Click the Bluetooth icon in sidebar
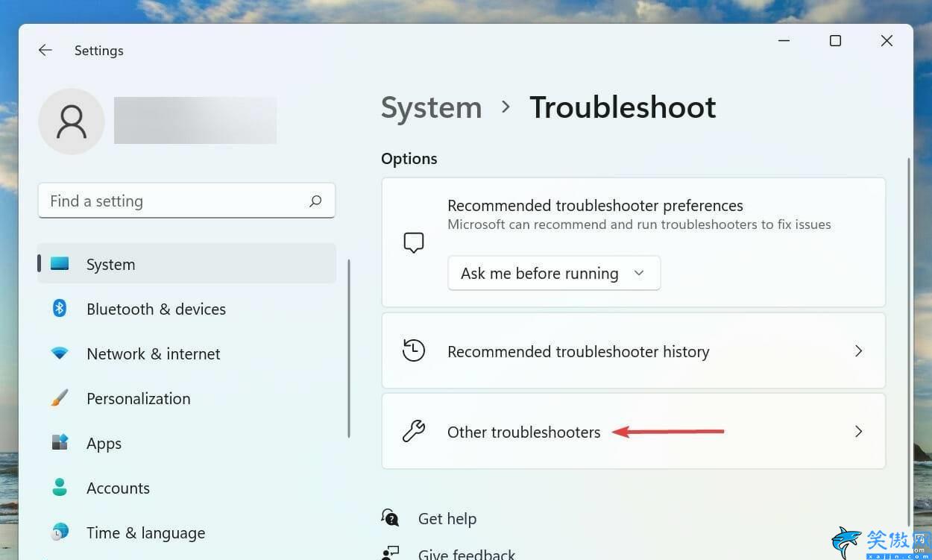The width and height of the screenshot is (932, 560). tap(60, 308)
